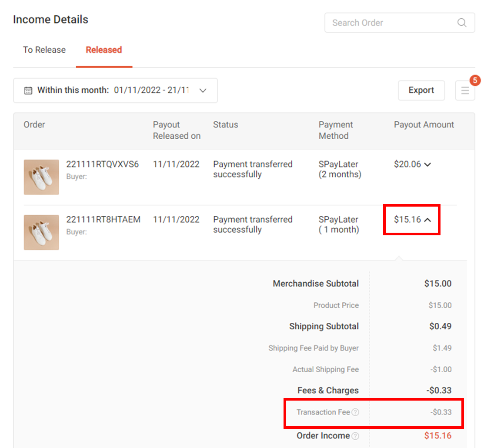Click into the Search Order field
This screenshot has height=448, width=484.
(x=400, y=23)
